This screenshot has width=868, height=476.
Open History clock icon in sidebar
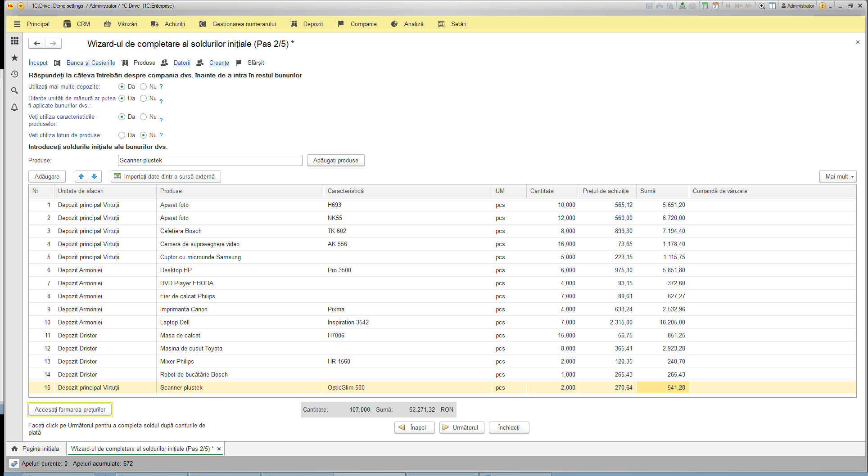click(14, 74)
